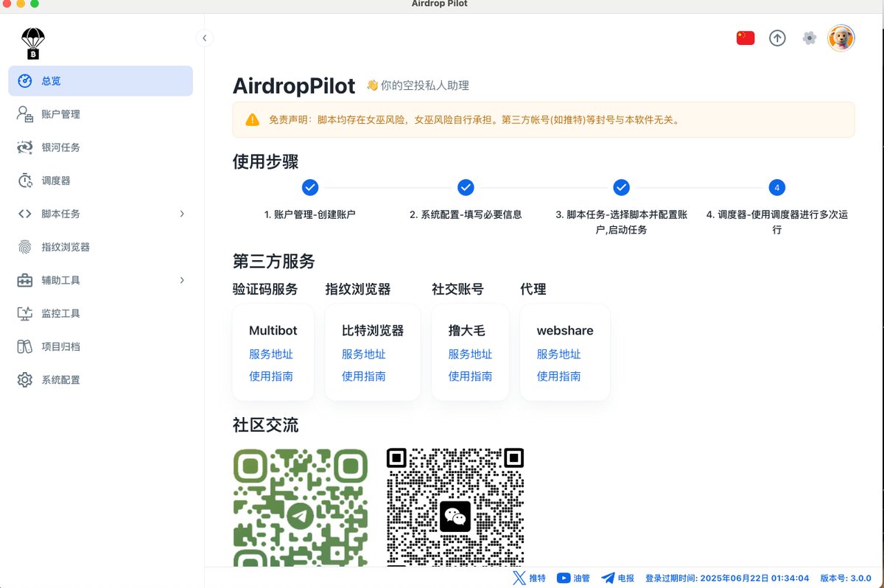Screen dimensions: 884x588
Task: Open 监控工具 monitoring tools
Action: [x=100, y=313]
